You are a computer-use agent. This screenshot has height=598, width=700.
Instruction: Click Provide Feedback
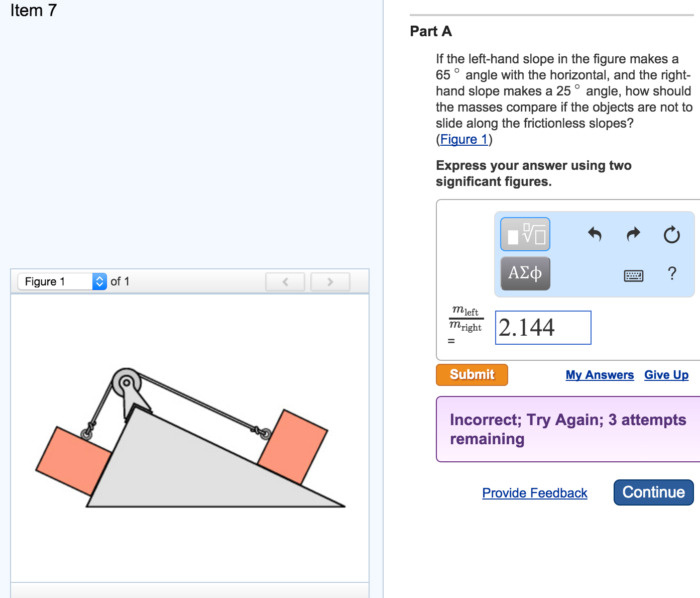pos(534,493)
